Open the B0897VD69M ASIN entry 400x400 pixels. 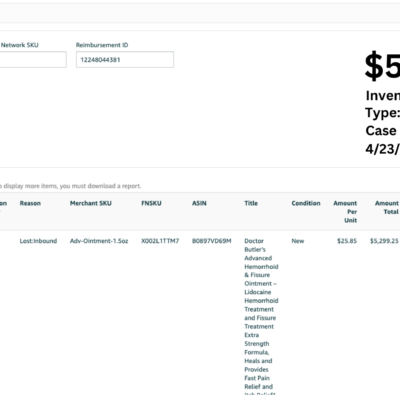212,241
